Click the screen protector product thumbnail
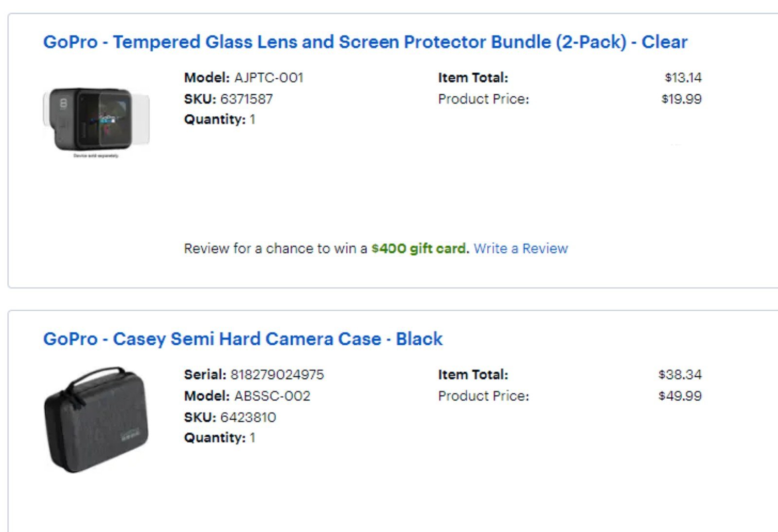This screenshot has height=532, width=778. (x=96, y=122)
